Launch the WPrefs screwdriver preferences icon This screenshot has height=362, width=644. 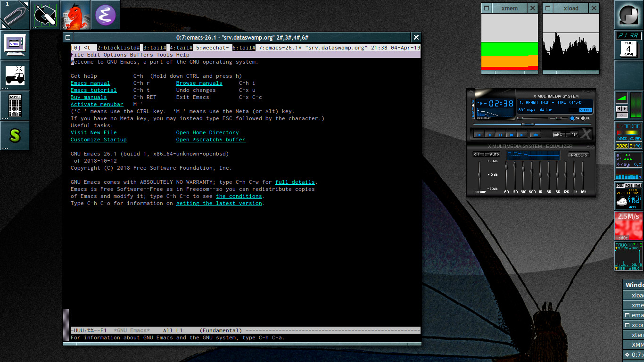pyautogui.click(x=45, y=15)
